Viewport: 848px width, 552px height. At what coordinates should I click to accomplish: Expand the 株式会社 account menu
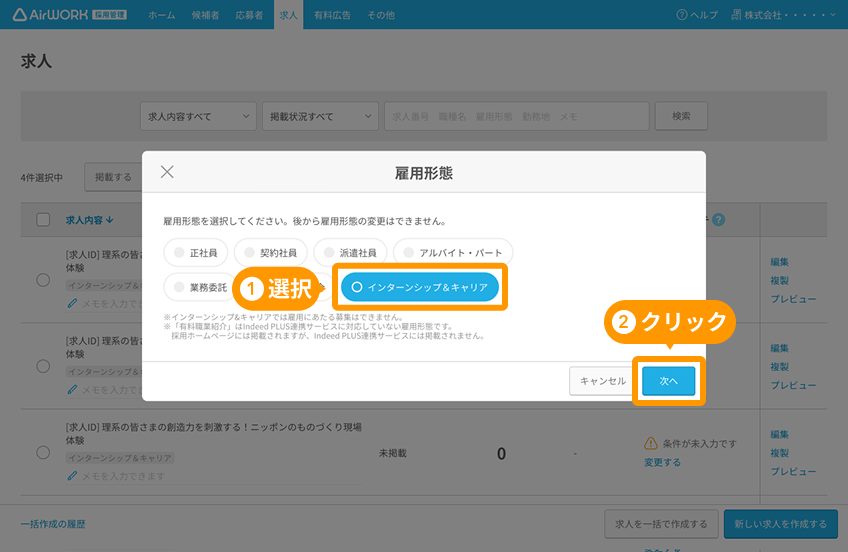(x=784, y=15)
